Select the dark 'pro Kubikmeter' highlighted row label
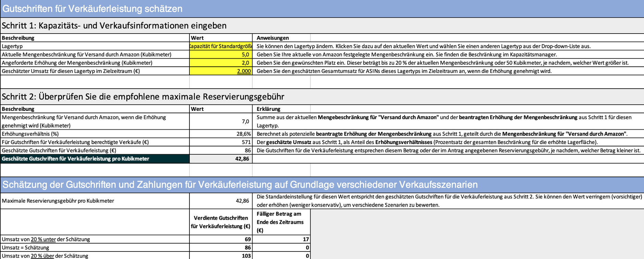This screenshot has height=259, width=644. 95,159
